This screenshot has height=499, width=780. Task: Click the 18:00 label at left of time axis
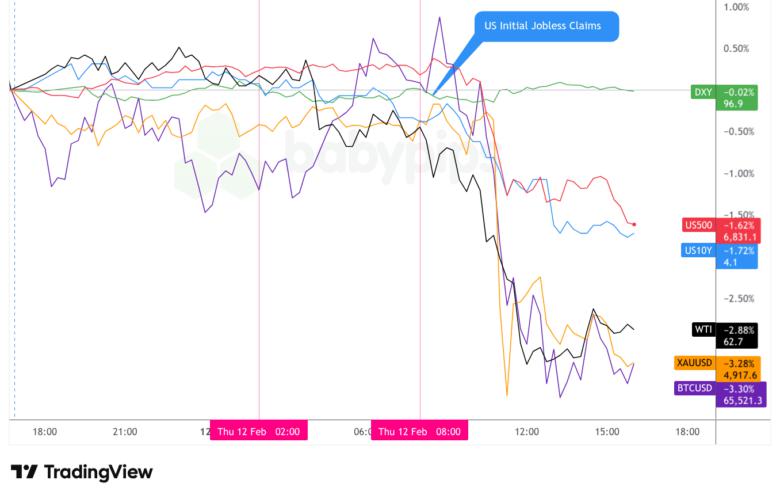(44, 431)
